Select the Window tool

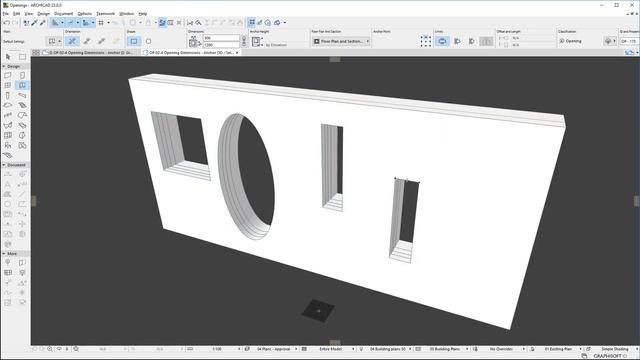point(8,85)
